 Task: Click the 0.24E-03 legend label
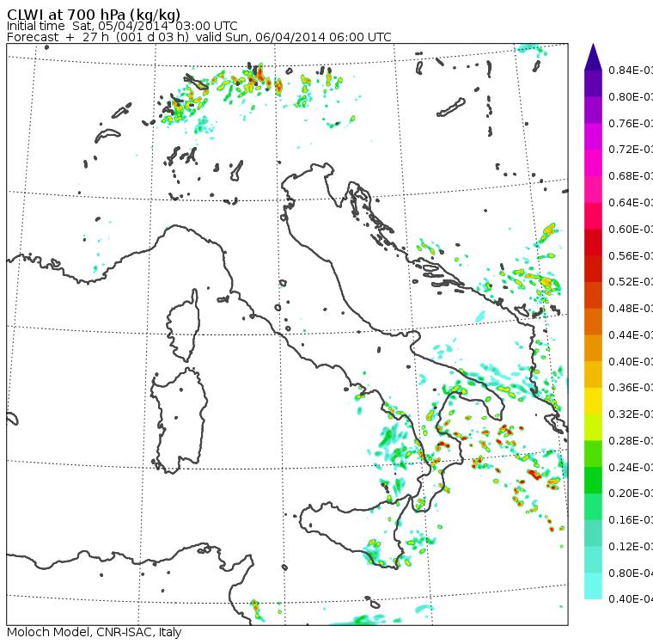(x=631, y=467)
